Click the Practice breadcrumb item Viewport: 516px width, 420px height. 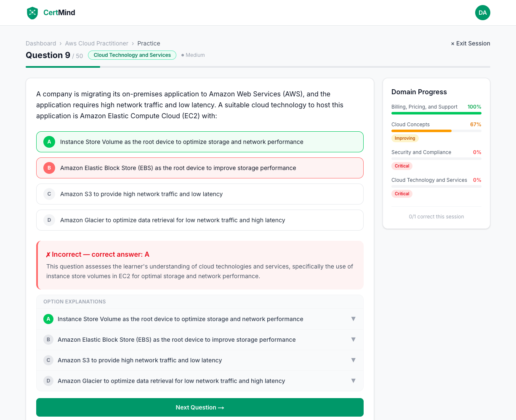click(x=149, y=43)
